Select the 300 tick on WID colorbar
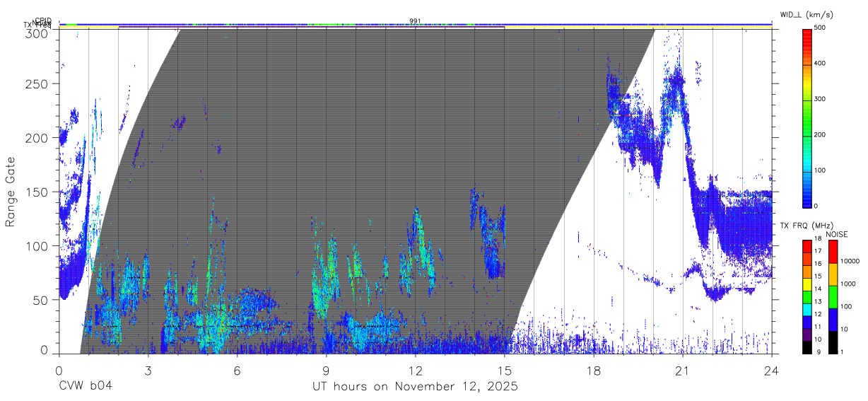Screen dimensions: 868x401 pos(821,99)
